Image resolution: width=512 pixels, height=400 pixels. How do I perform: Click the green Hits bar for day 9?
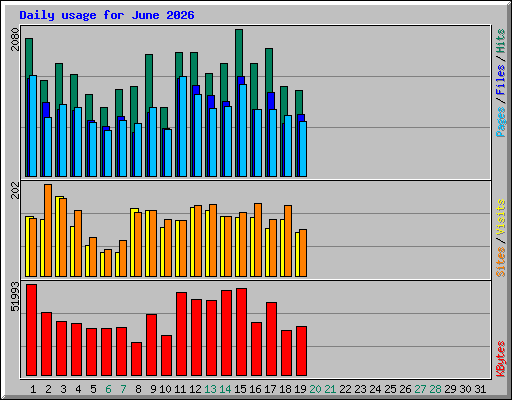149,81
